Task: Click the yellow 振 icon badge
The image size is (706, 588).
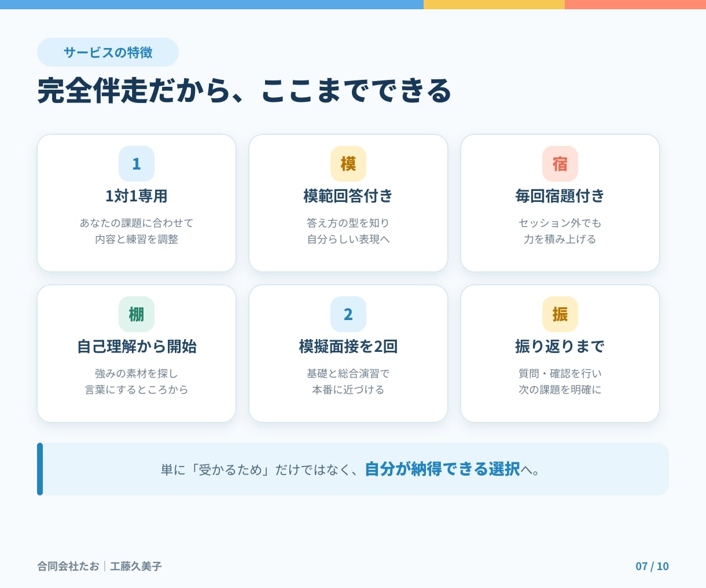Action: coord(560,314)
